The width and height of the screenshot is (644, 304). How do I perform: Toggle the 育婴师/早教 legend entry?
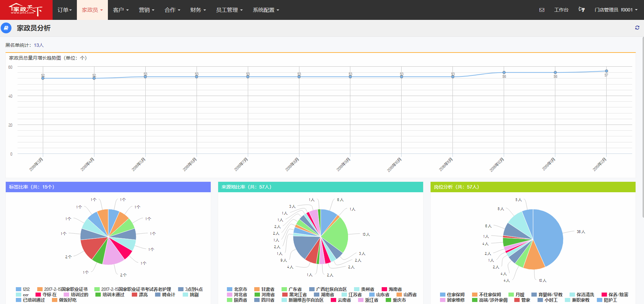tap(547, 295)
